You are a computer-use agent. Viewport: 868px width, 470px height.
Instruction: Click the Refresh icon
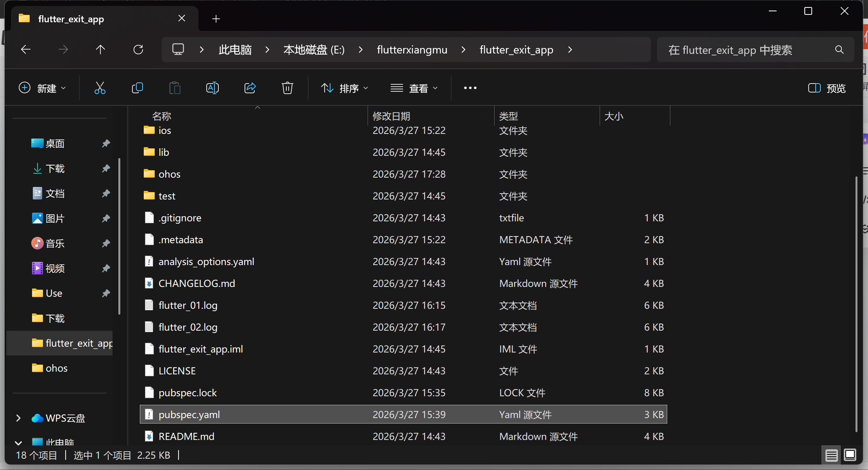(x=138, y=50)
